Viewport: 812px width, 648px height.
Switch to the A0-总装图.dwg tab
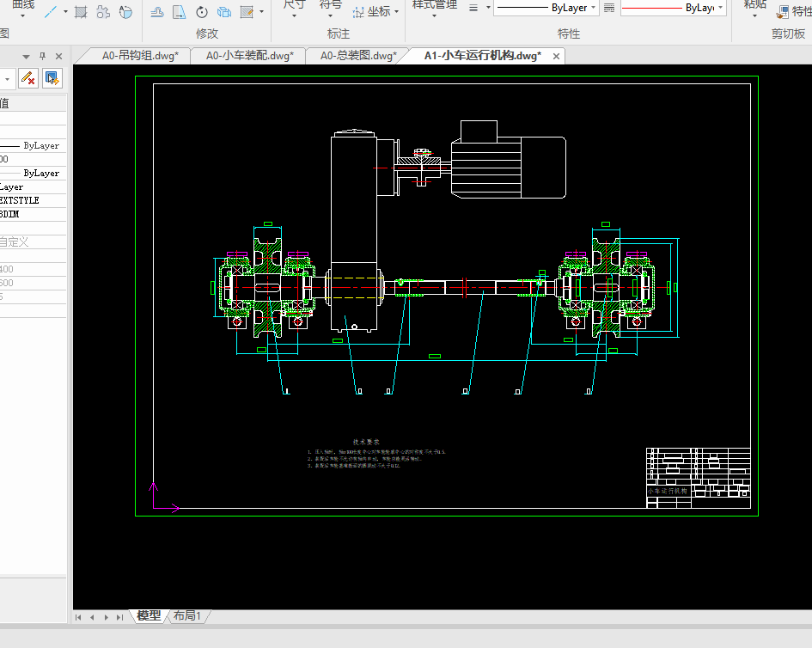358,56
